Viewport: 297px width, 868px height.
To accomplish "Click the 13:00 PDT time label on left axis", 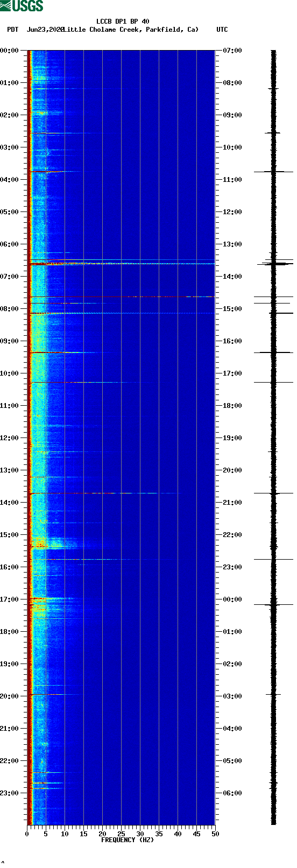I will (x=10, y=470).
